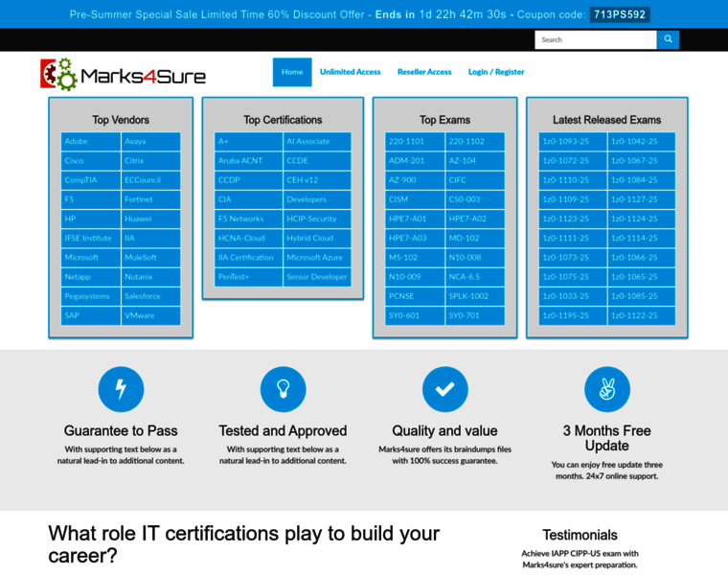The image size is (728, 575).
Task: Select CEH v12 certification
Action: [317, 180]
